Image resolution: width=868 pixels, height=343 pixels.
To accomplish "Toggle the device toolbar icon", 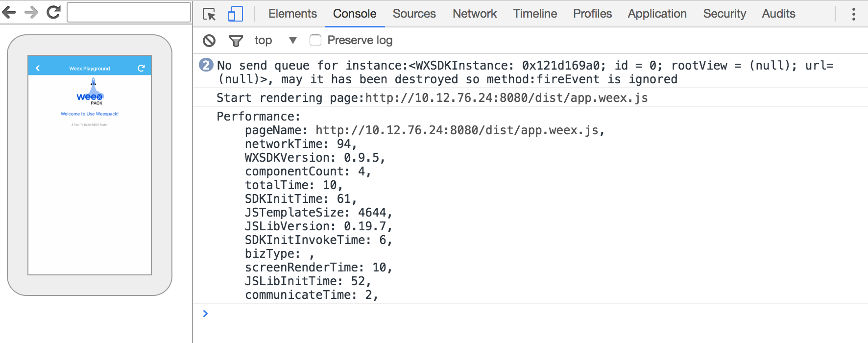I will 236,14.
